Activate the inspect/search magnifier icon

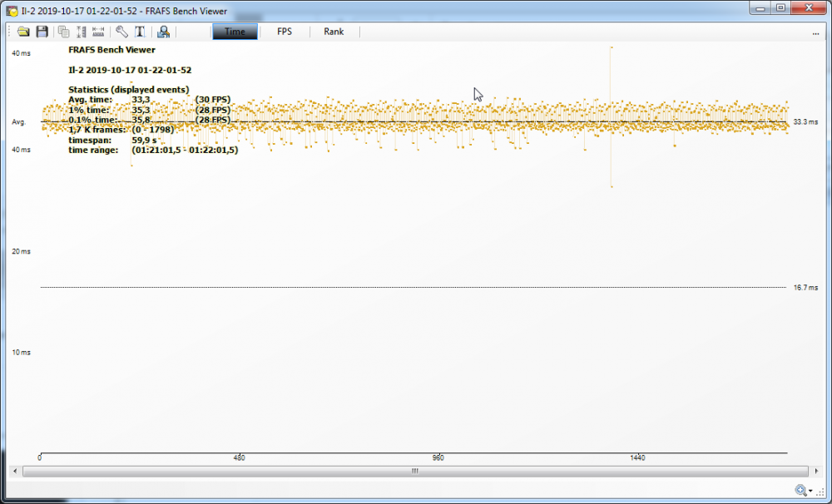[163, 32]
